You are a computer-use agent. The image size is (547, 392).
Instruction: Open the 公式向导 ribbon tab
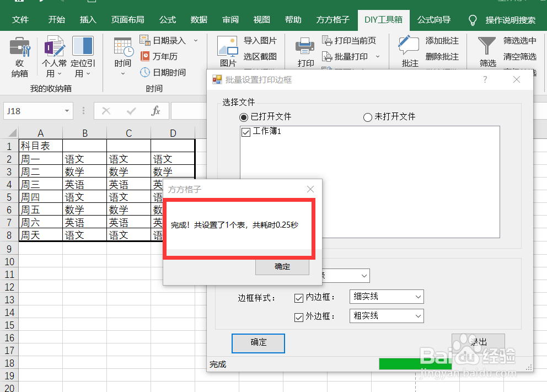(434, 19)
